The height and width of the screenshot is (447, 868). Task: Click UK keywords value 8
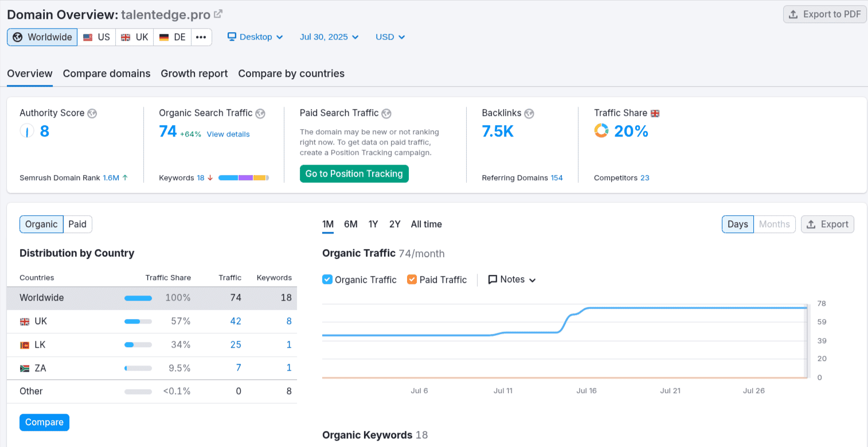tap(289, 321)
